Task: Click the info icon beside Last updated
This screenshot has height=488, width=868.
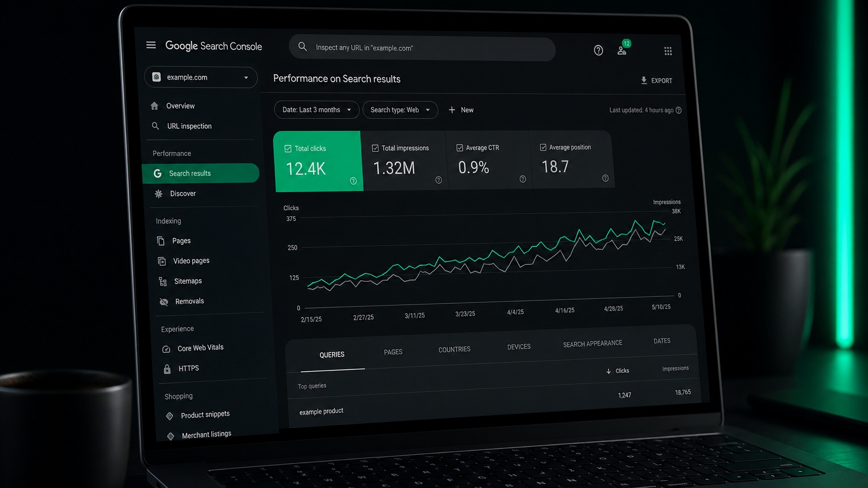Action: (x=679, y=110)
